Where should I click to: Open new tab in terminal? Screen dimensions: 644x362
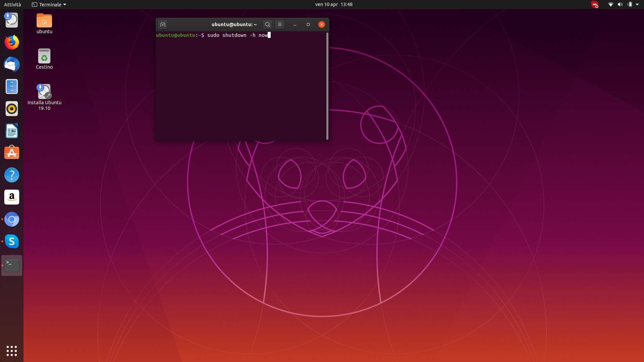pyautogui.click(x=163, y=24)
